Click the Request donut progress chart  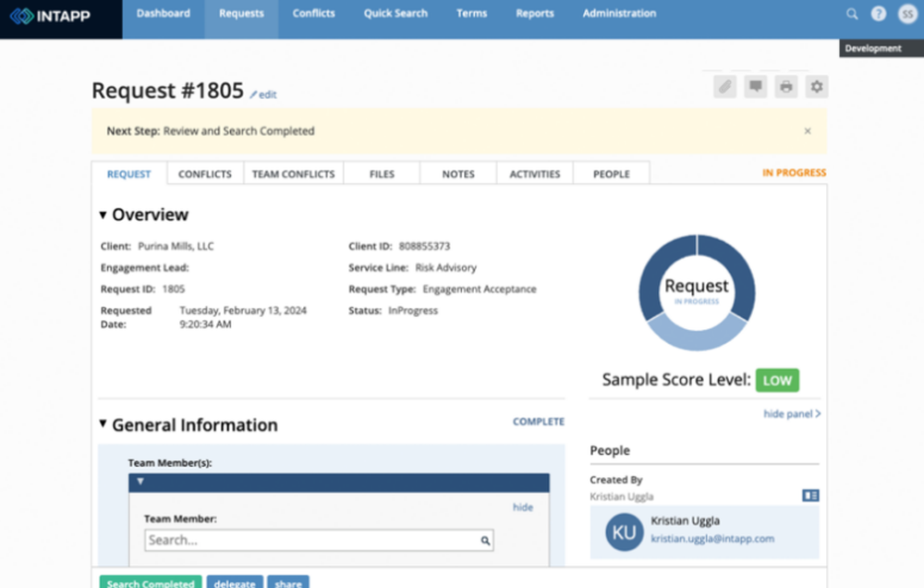point(697,292)
